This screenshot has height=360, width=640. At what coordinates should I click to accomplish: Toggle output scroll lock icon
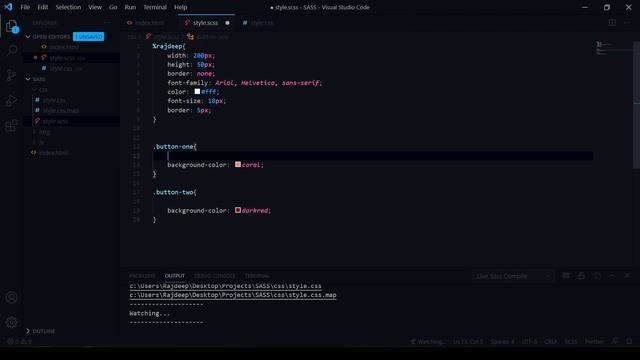(581, 276)
